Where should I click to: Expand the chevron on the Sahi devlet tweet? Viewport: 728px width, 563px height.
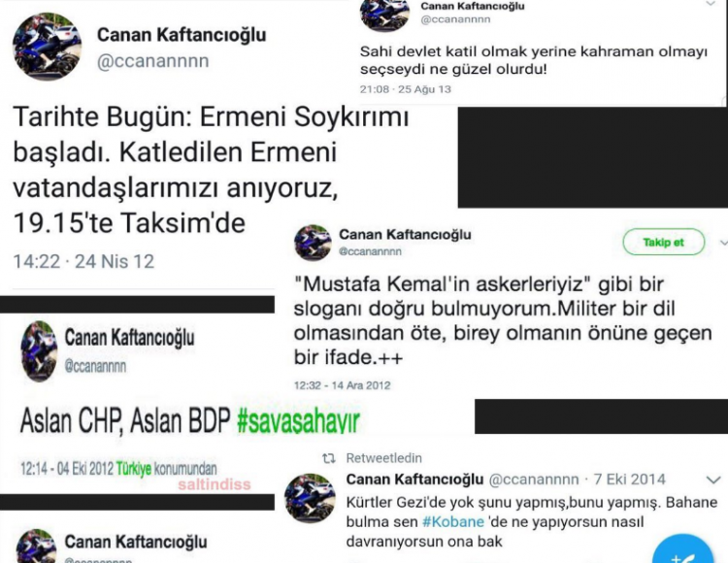[x=711, y=4]
